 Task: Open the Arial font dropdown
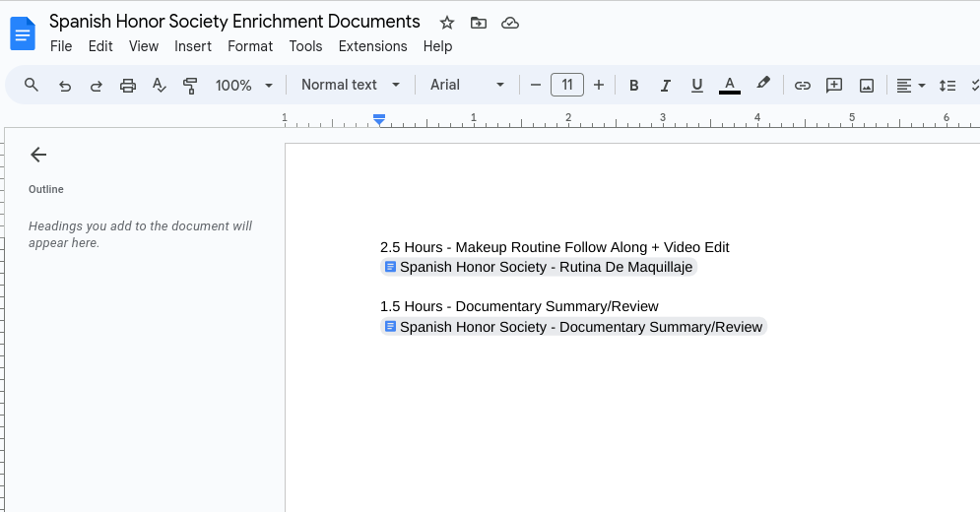tap(468, 86)
